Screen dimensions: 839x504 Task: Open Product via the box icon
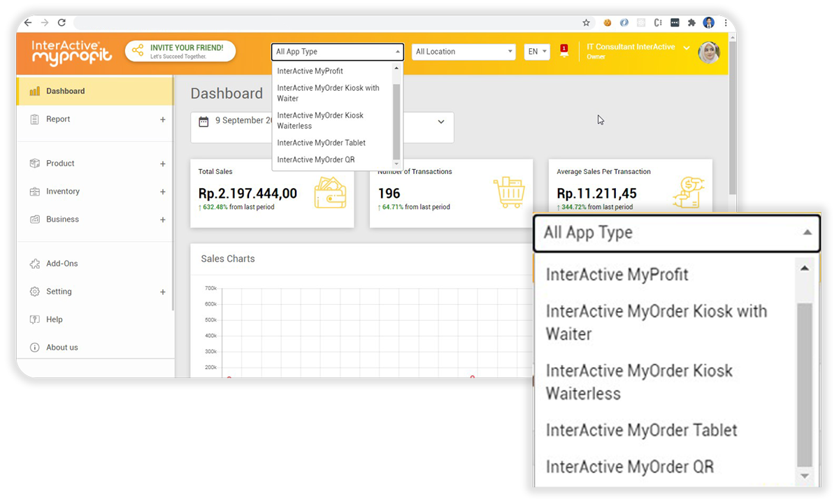(35, 163)
